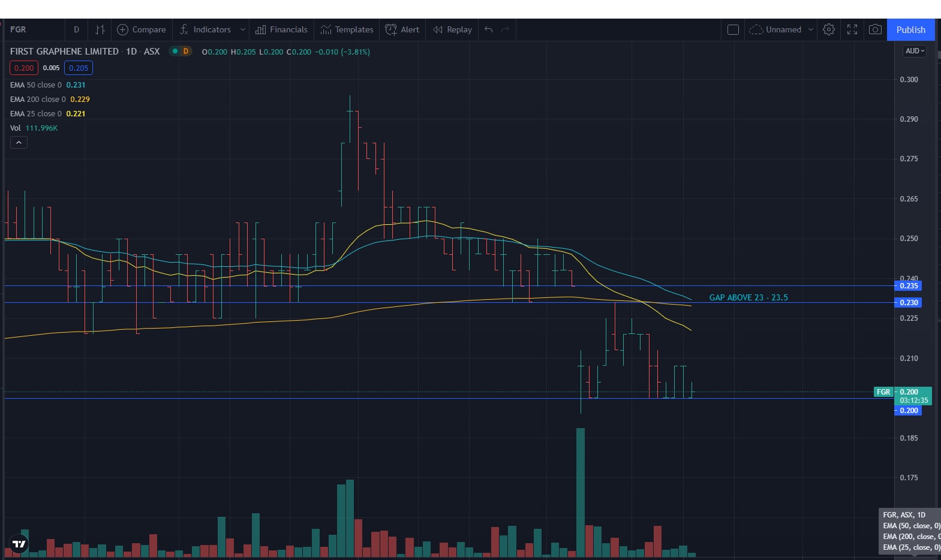Select the EMA 50 close indicator legend
941x560 pixels.
47,85
